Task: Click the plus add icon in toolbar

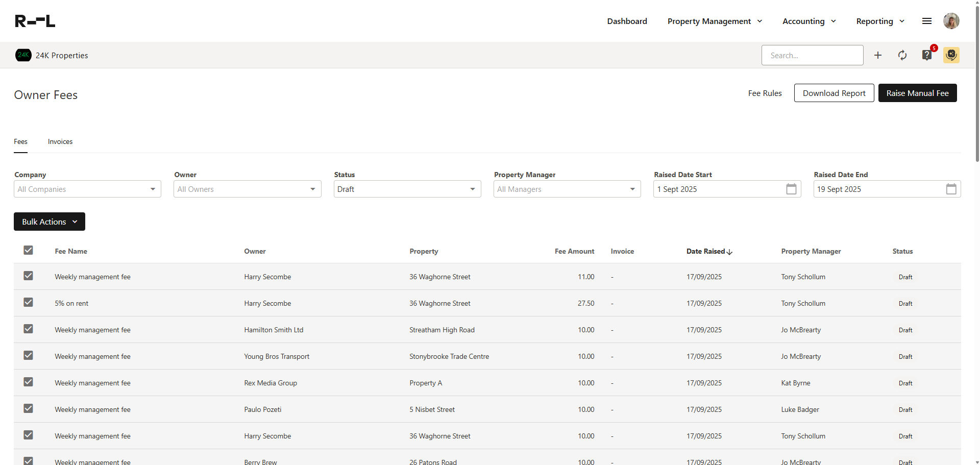Action: click(x=878, y=55)
